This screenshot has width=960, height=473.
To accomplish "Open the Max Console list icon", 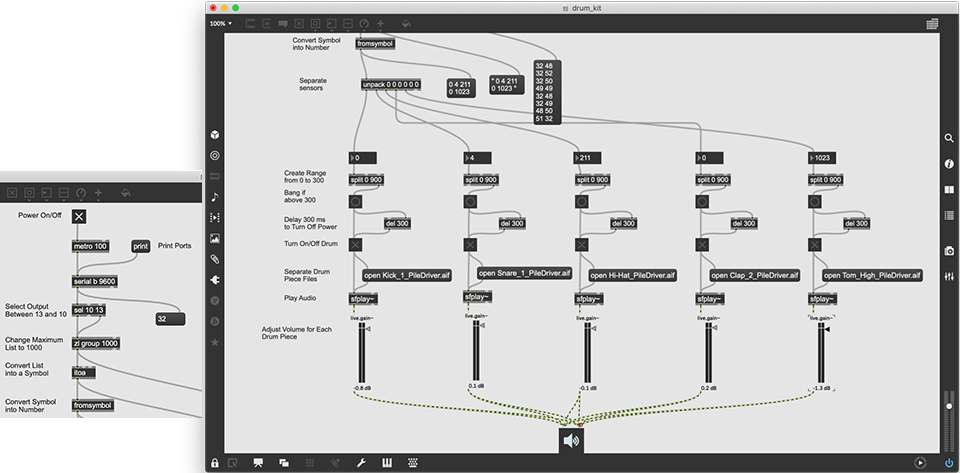I will point(949,215).
